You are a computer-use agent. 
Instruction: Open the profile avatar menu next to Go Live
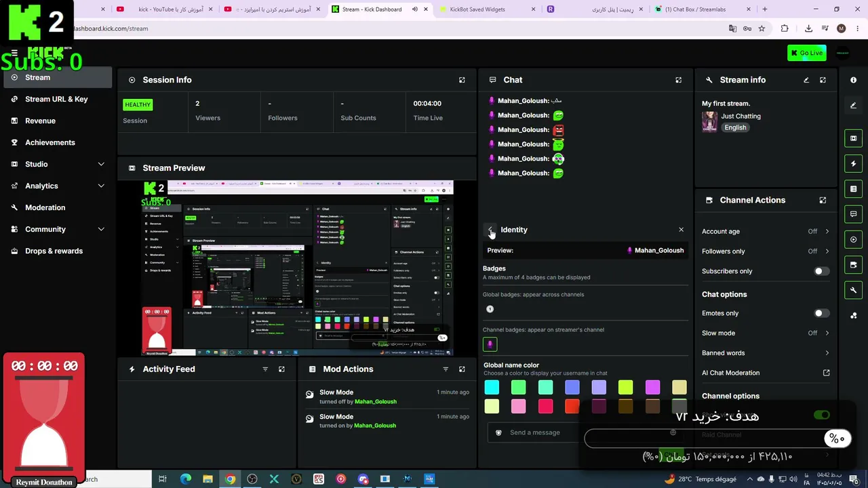(843, 53)
